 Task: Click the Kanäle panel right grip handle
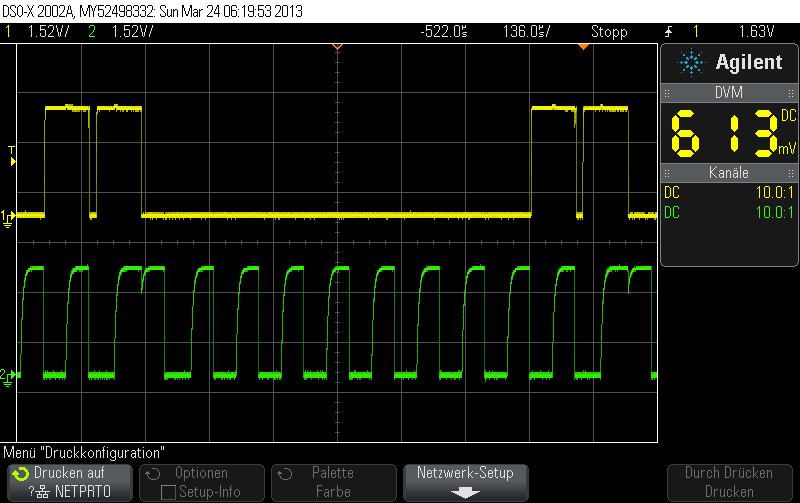791,173
